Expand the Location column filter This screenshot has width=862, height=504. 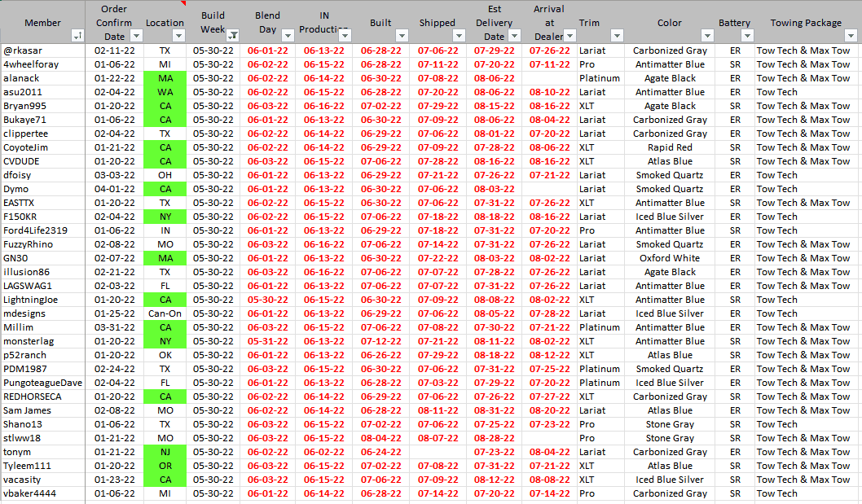click(x=178, y=36)
